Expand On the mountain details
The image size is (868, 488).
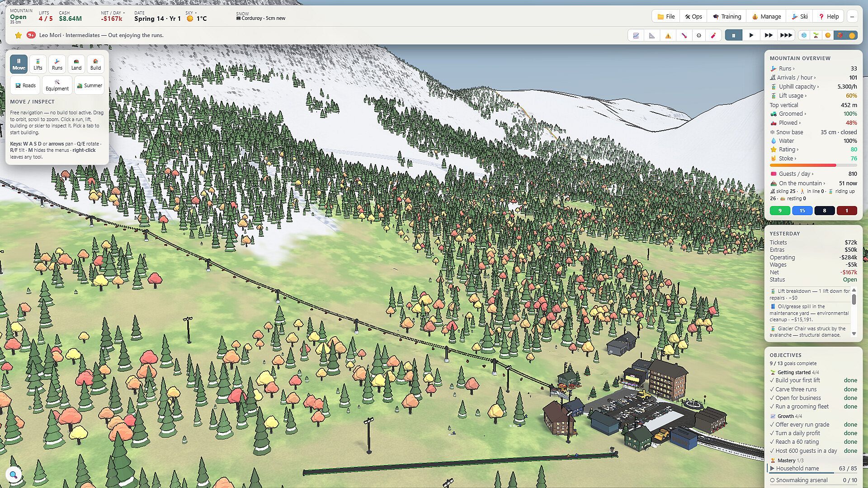coord(813,183)
